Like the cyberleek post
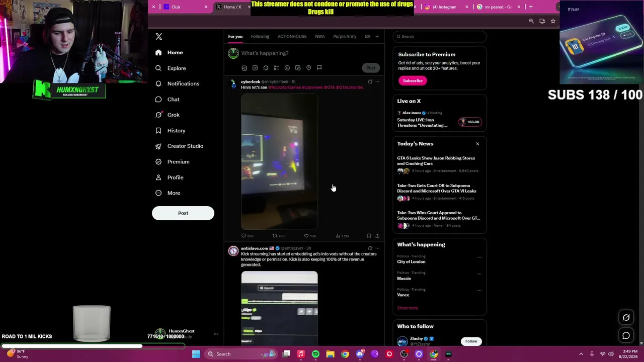Image resolution: width=644 pixels, height=362 pixels. (x=310, y=236)
